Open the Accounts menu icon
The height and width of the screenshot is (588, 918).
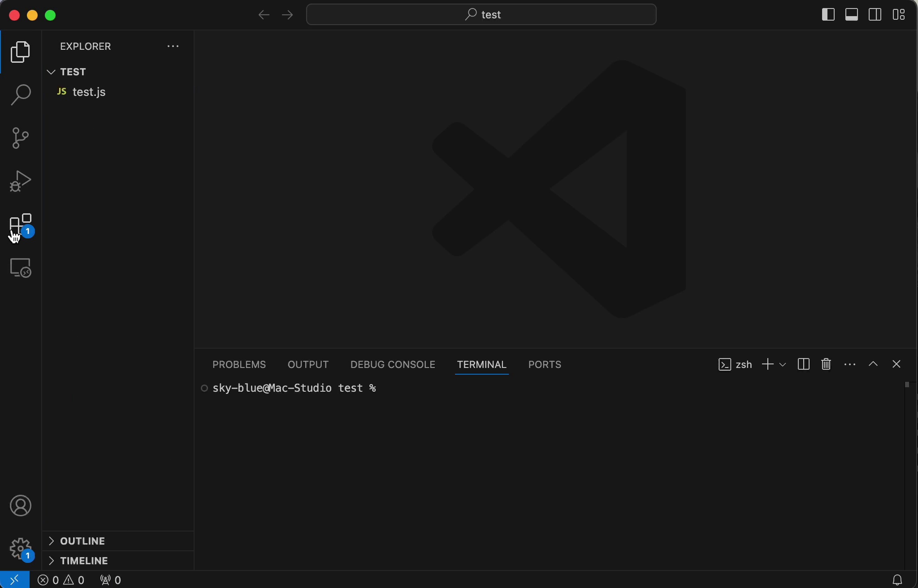pyautogui.click(x=21, y=506)
